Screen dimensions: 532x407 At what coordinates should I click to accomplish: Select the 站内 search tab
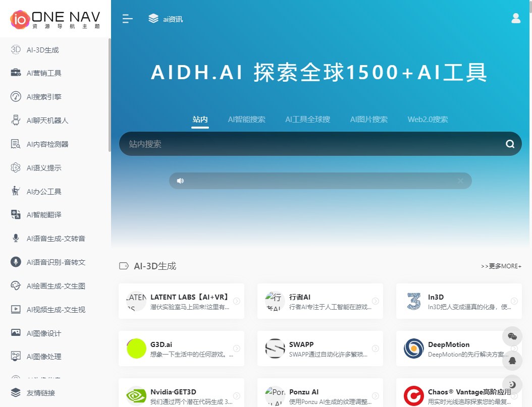click(200, 120)
